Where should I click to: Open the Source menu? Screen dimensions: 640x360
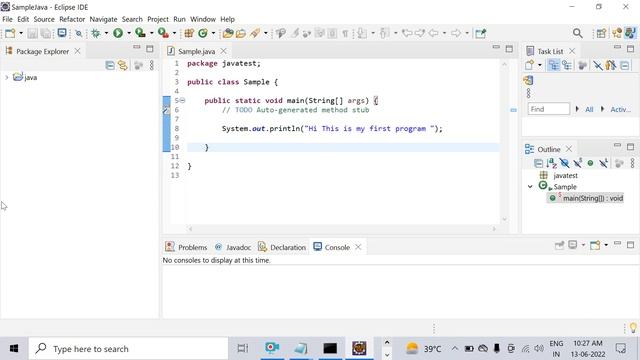point(44,19)
